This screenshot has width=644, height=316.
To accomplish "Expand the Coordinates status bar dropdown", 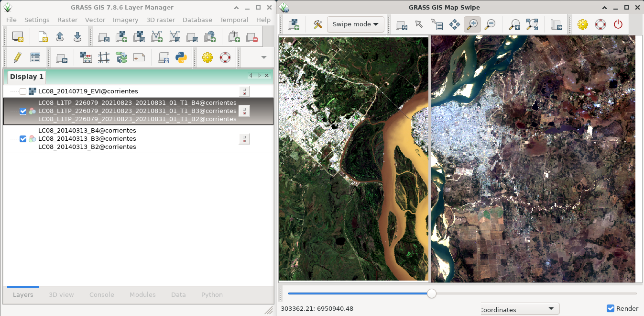I will [x=551, y=309].
